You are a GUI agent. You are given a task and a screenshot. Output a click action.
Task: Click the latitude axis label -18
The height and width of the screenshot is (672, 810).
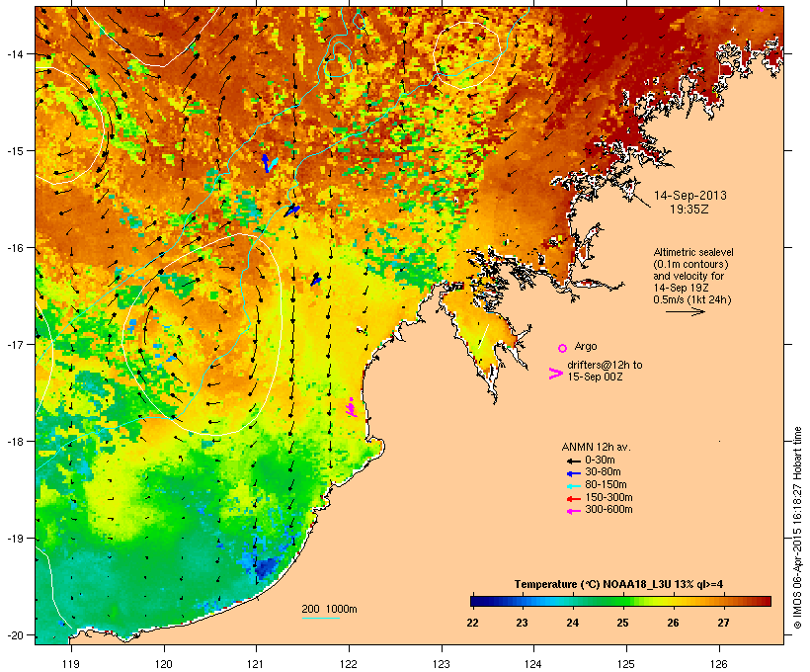point(14,441)
